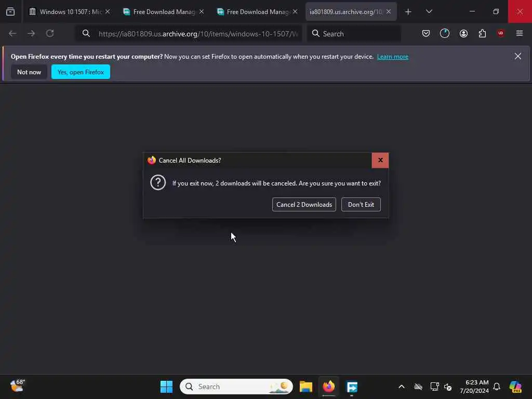The height and width of the screenshot is (399, 532).
Task: Open the uBlock Origin extension
Action: 501,33
